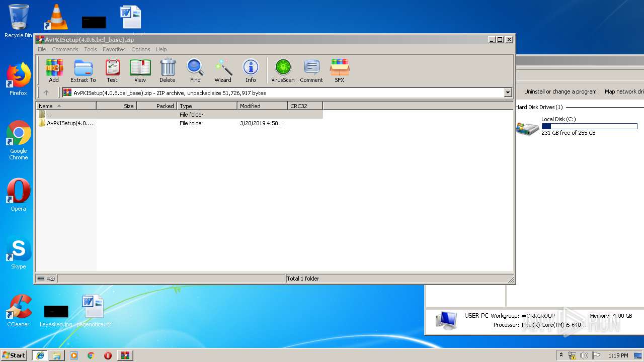The height and width of the screenshot is (362, 644).
Task: Open the Favorites menu
Action: (x=114, y=49)
